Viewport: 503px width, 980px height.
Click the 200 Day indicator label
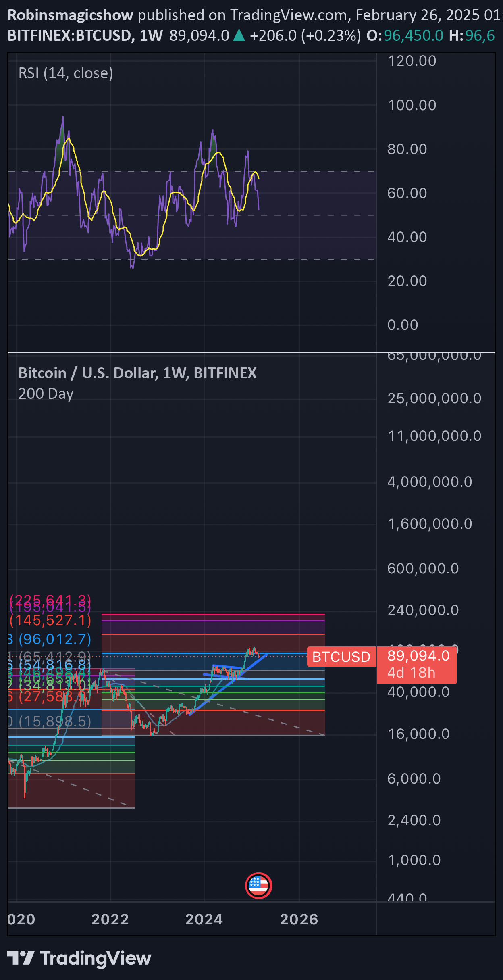click(46, 394)
